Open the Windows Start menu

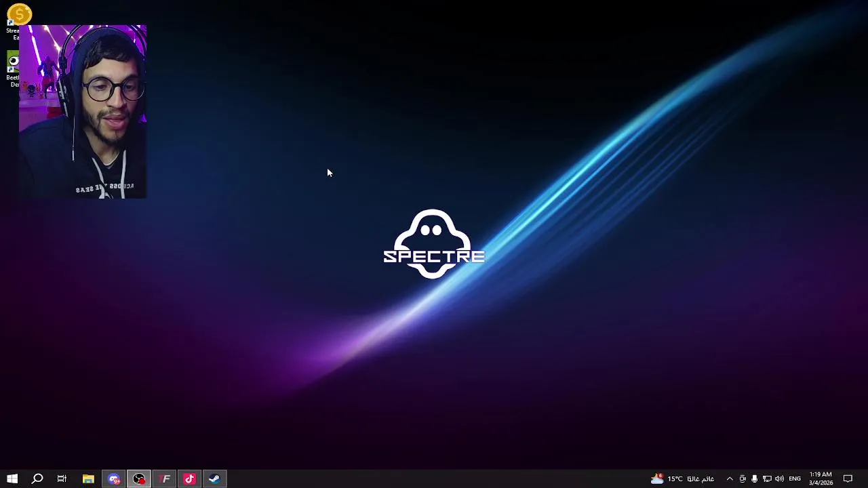click(x=12, y=479)
